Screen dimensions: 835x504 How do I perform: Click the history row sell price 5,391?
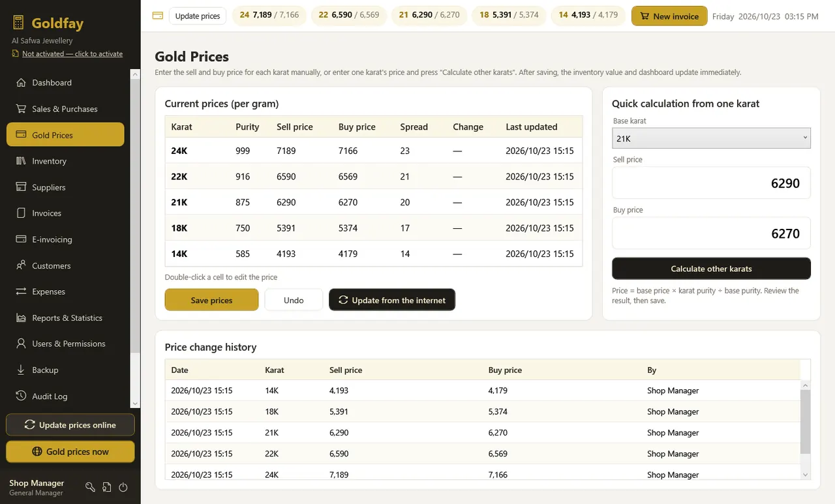point(339,411)
